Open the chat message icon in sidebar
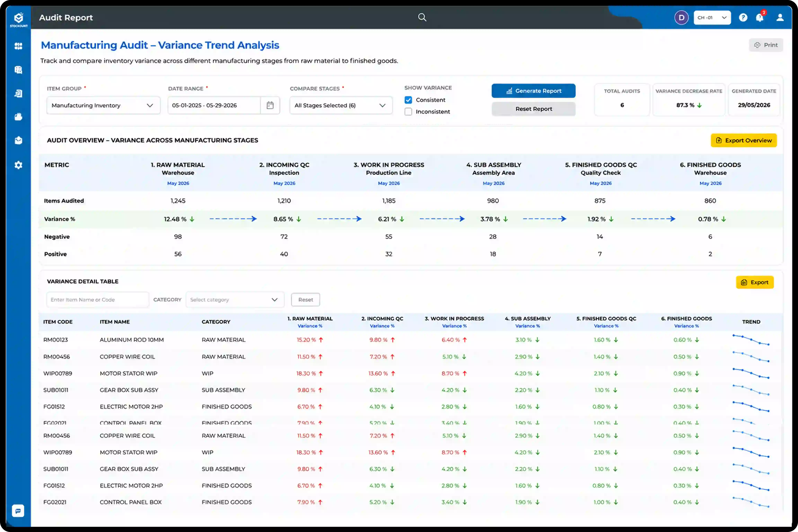Image resolution: width=798 pixels, height=532 pixels. point(18,511)
